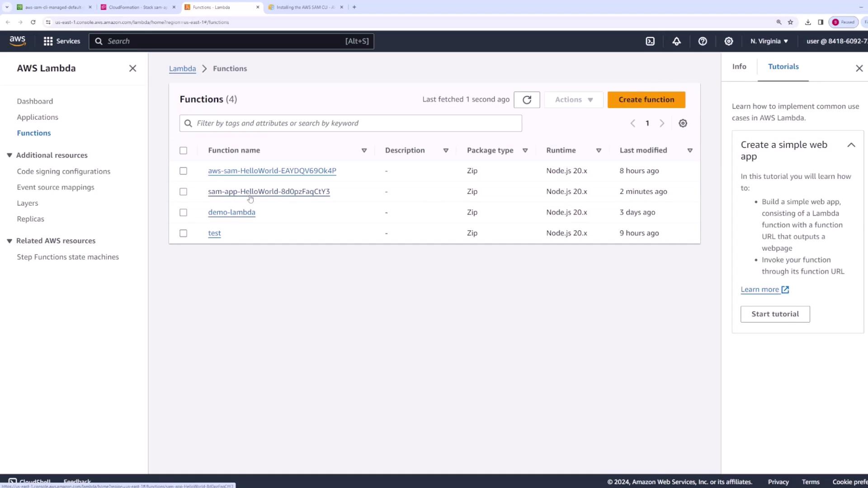868x488 pixels.
Task: Click the Create function button
Action: tap(646, 100)
